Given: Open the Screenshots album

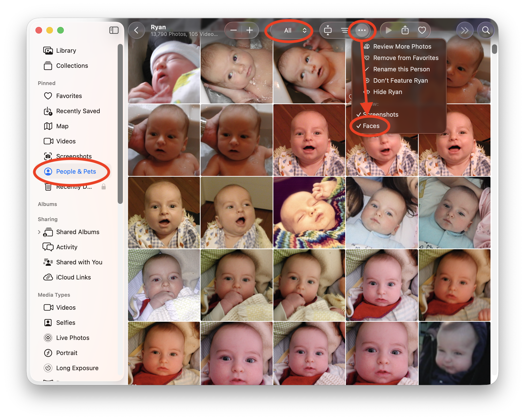Looking at the screenshot, I should pos(74,156).
